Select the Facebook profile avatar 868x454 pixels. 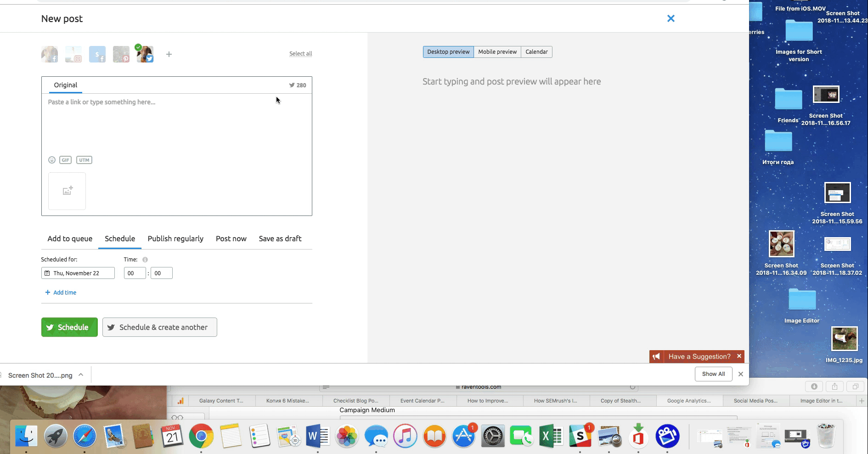[50, 54]
